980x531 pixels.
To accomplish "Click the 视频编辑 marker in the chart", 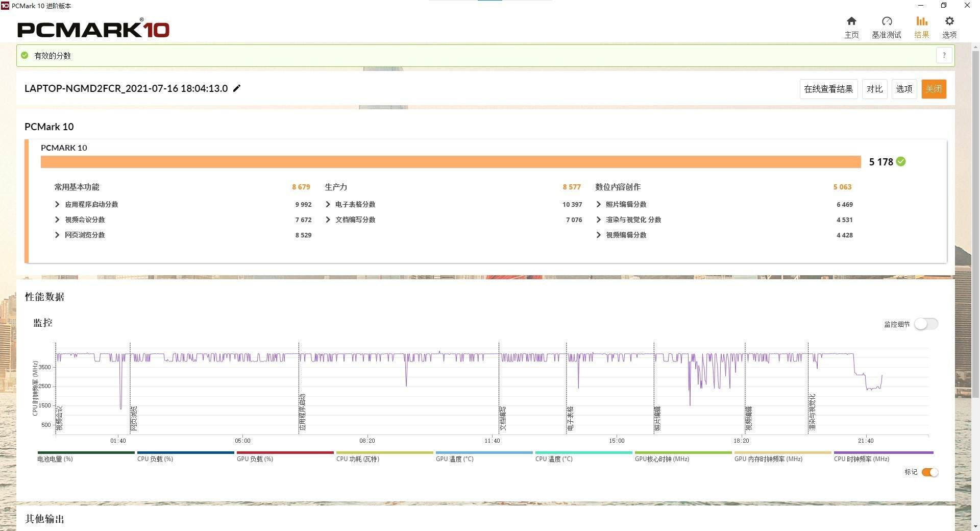I will [749, 418].
